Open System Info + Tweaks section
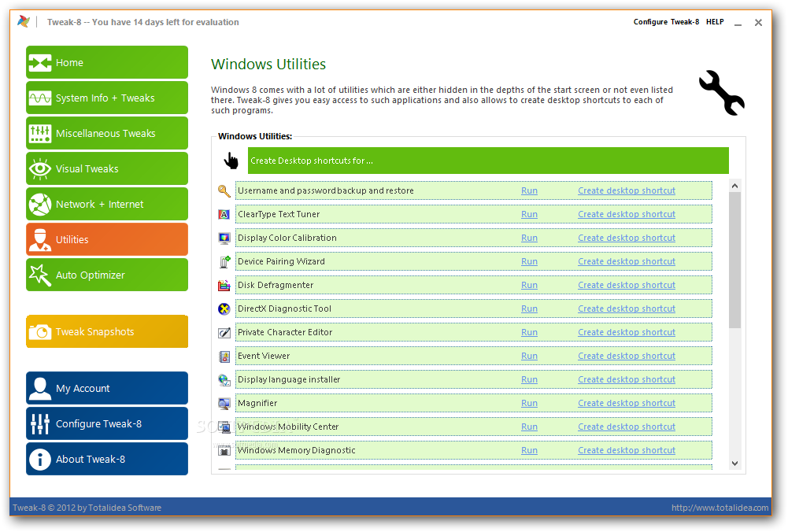Image resolution: width=788 pixels, height=532 pixels. click(x=107, y=98)
